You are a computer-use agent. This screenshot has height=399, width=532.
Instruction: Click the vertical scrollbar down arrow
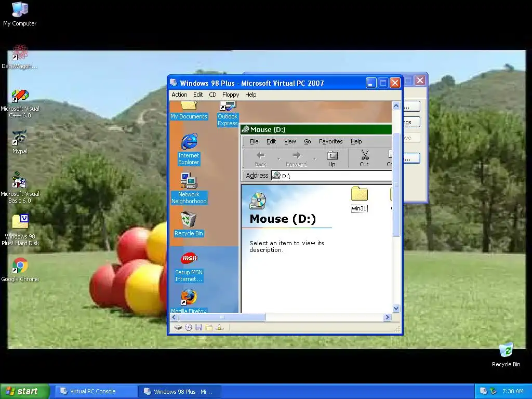click(396, 308)
